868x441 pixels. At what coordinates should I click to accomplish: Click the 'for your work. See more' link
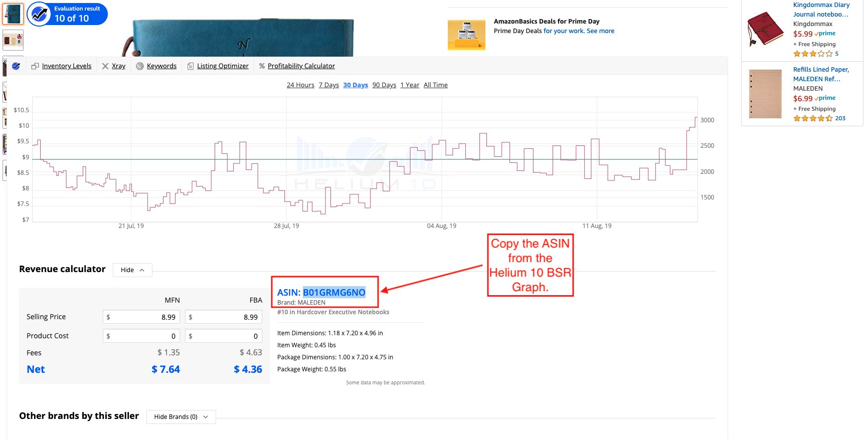579,31
